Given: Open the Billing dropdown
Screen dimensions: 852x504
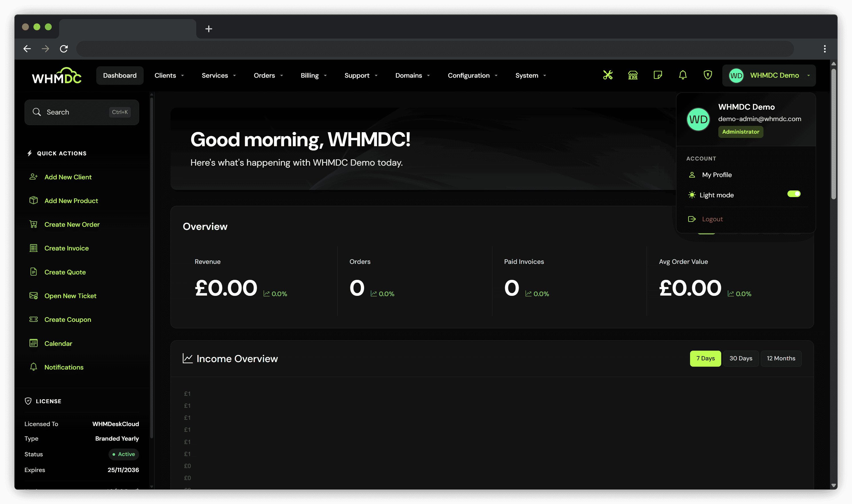Looking at the screenshot, I should tap(313, 75).
